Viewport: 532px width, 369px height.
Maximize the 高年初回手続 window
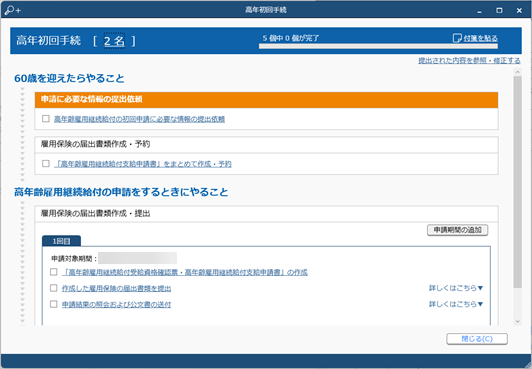(499, 11)
